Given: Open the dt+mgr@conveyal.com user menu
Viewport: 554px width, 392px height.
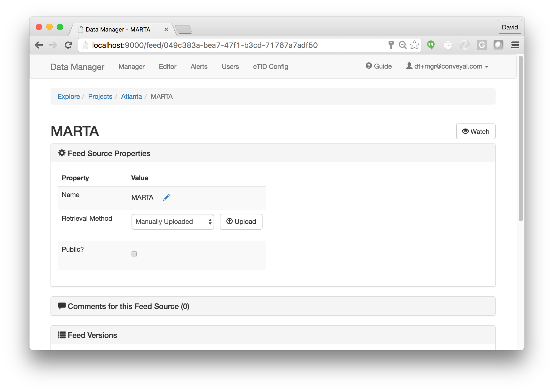Looking at the screenshot, I should tap(447, 66).
